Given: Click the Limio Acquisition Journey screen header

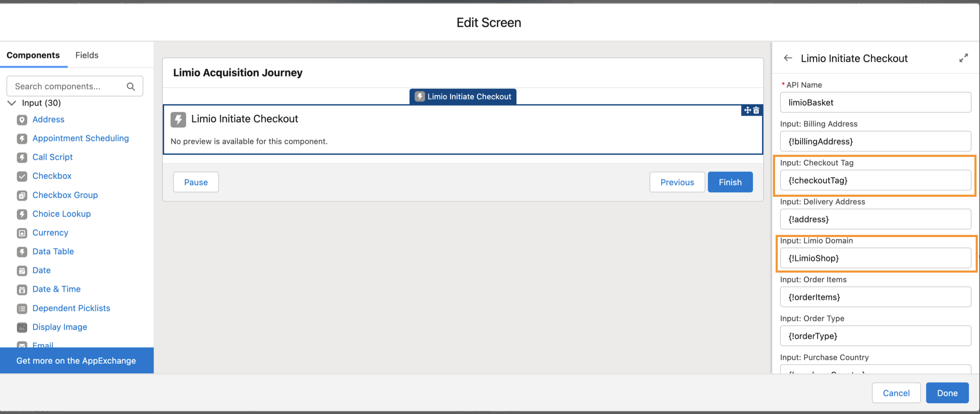Looking at the screenshot, I should tap(238, 73).
